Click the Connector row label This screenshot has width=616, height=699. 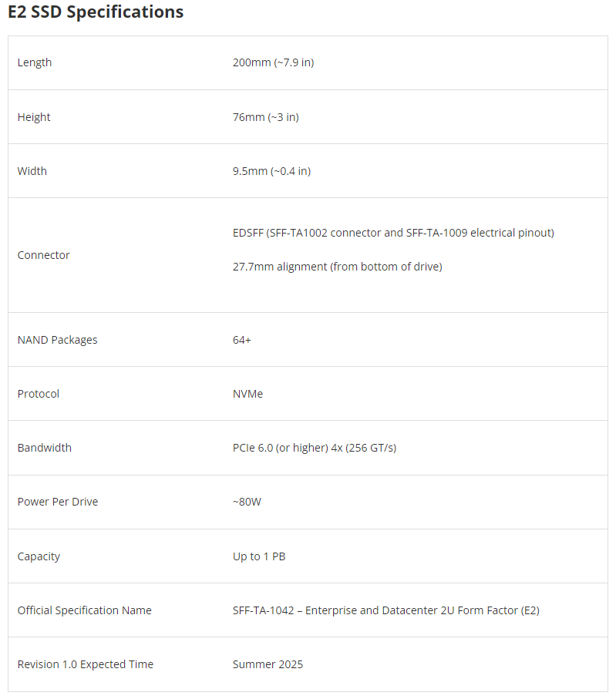(43, 255)
